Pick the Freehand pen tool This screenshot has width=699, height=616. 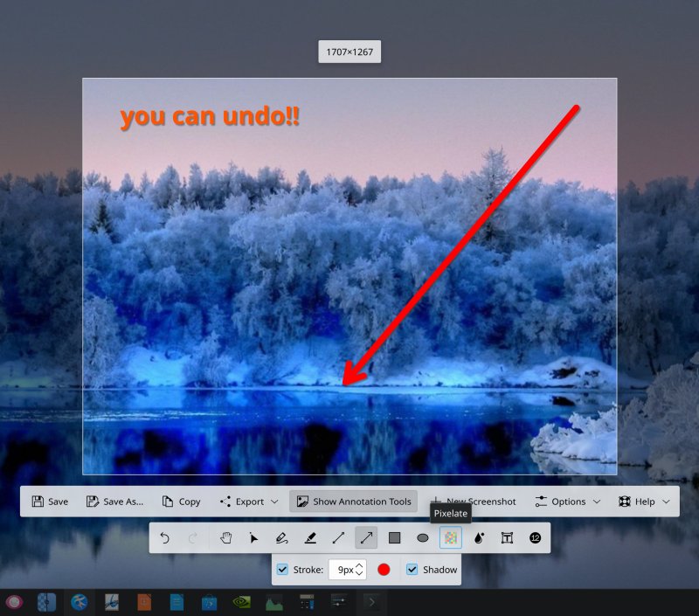tap(281, 538)
